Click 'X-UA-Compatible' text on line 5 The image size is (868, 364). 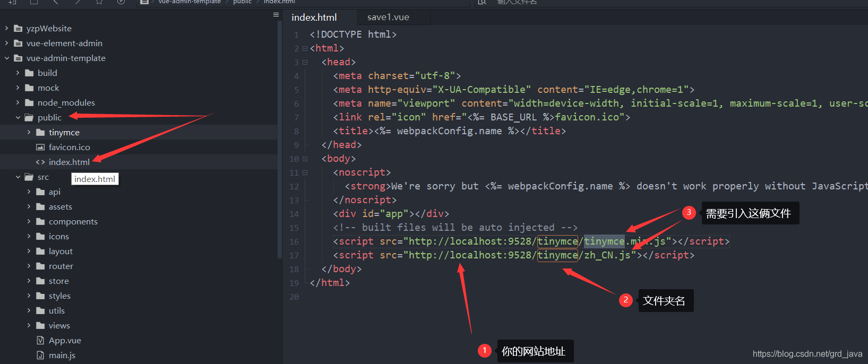(482, 90)
